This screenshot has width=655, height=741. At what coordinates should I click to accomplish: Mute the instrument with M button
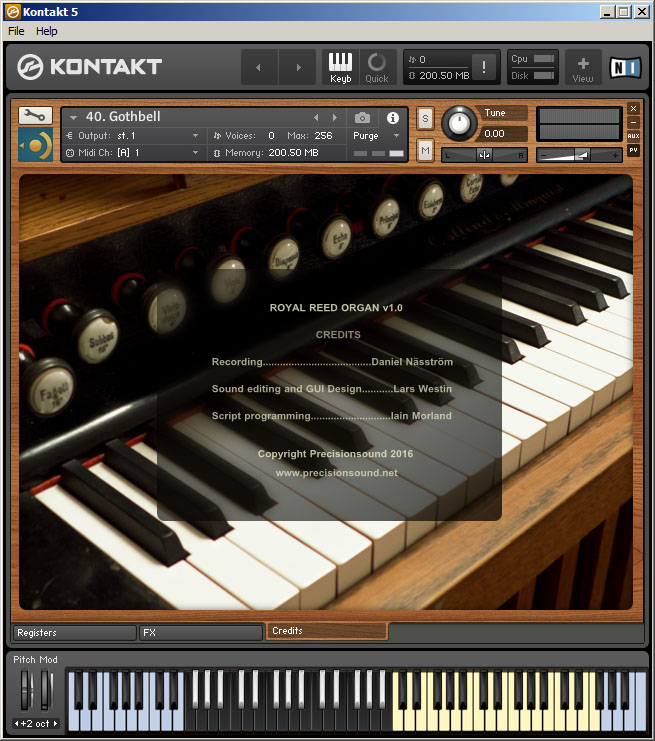pyautogui.click(x=425, y=151)
